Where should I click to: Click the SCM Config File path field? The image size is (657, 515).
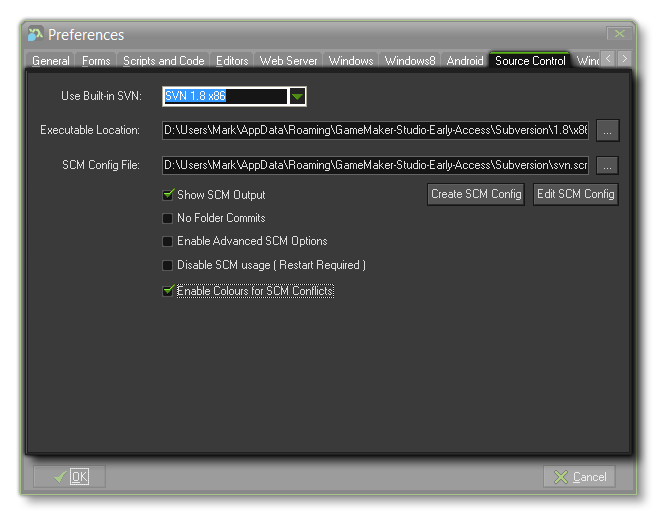tap(375, 165)
